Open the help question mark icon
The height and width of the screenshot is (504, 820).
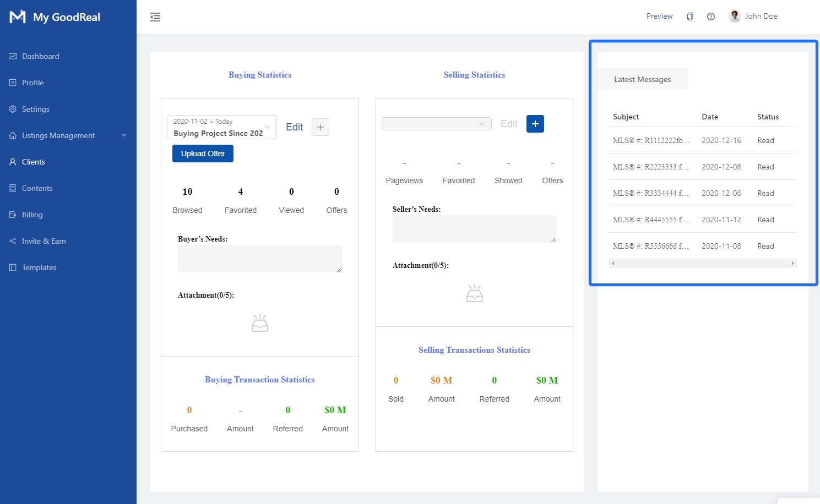[711, 17]
